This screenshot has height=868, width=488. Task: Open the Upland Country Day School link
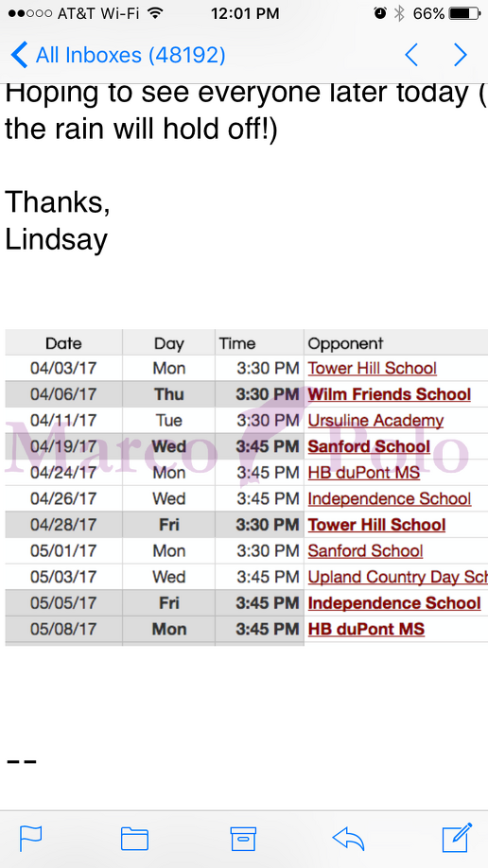(x=398, y=577)
